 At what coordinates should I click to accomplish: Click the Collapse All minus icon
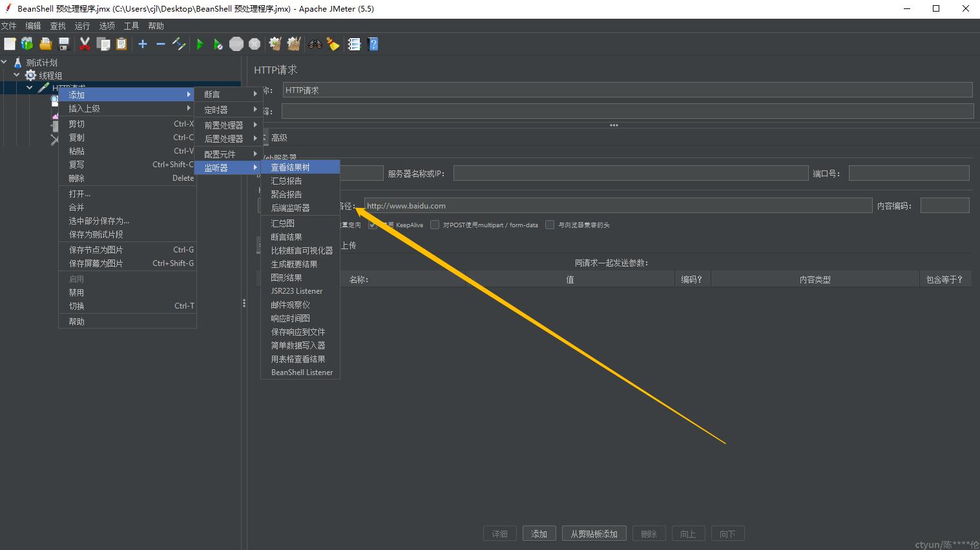point(161,44)
